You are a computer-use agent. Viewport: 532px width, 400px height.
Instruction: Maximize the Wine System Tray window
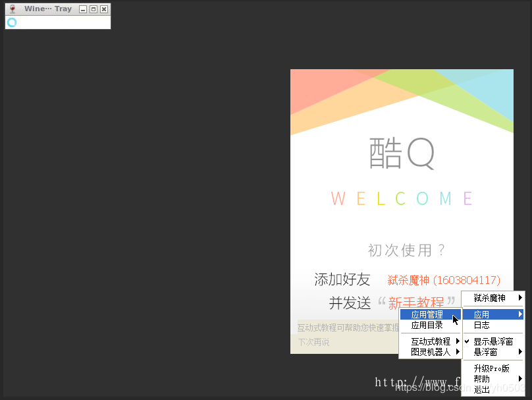point(93,9)
